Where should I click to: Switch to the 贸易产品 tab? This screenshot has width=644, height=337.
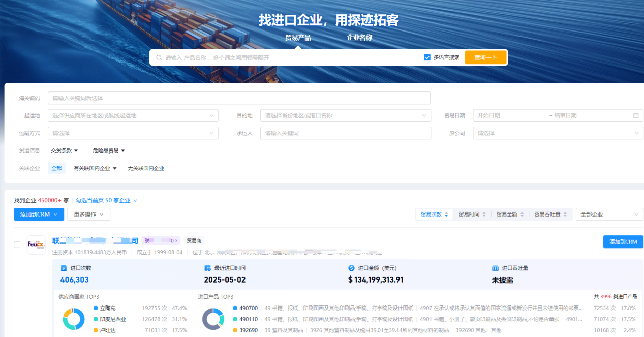(x=298, y=38)
